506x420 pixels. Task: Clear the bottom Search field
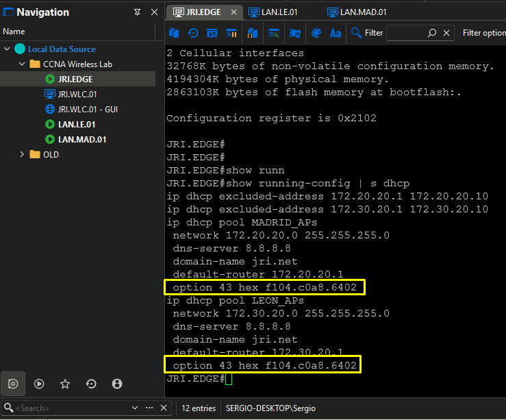(x=164, y=408)
